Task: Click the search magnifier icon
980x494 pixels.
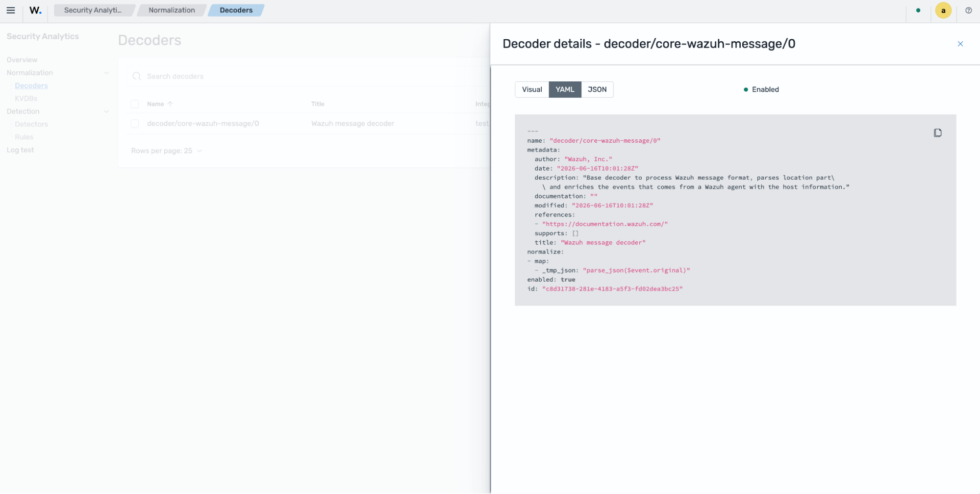Action: pos(137,77)
